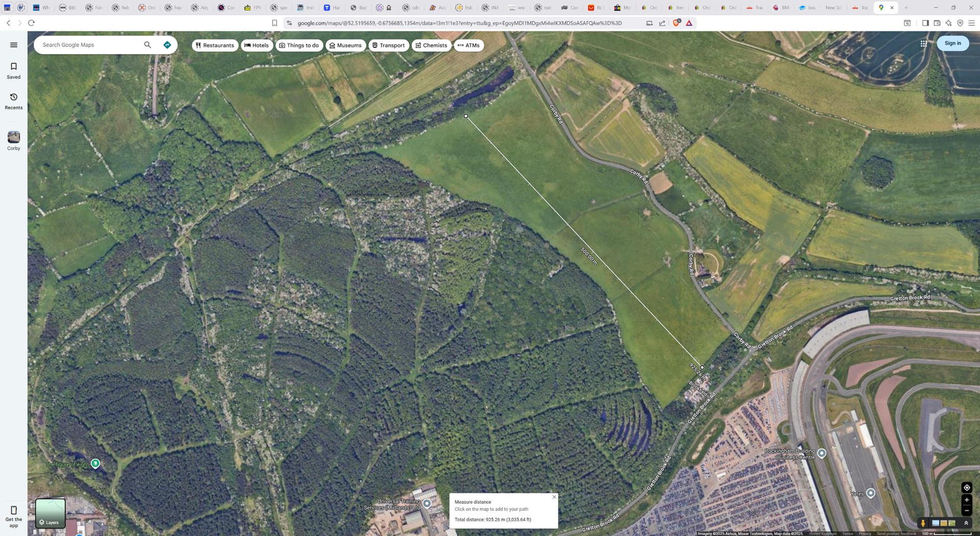
Task: Click the show-your-location target icon
Action: [x=966, y=488]
